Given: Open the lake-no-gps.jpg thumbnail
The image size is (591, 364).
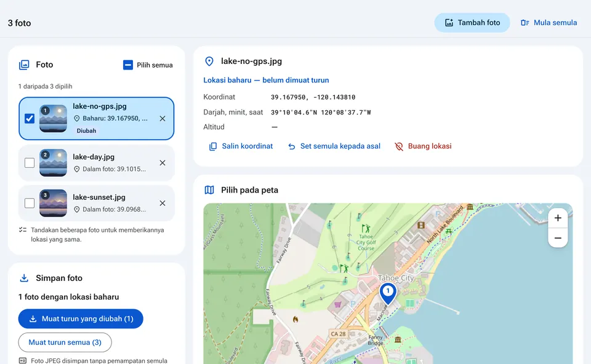Looking at the screenshot, I should [x=53, y=119].
